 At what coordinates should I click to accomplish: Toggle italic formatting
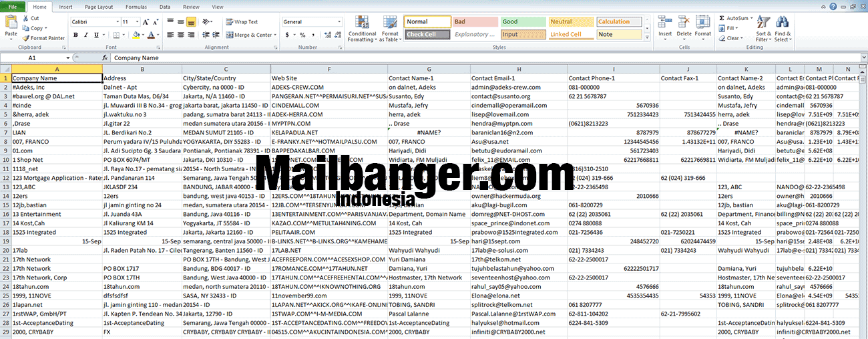point(85,35)
